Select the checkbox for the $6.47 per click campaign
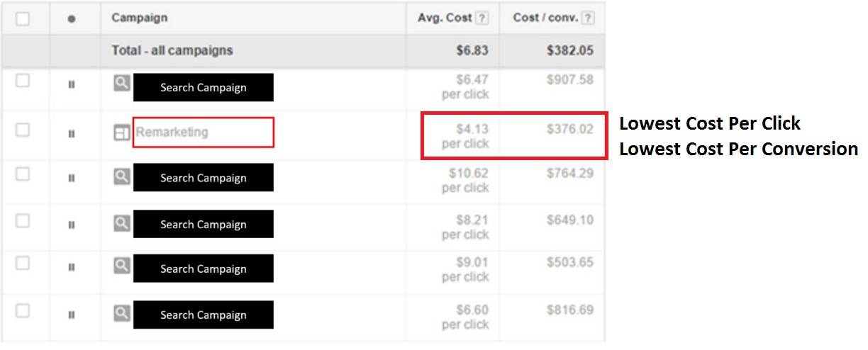The image size is (868, 350). [x=23, y=81]
